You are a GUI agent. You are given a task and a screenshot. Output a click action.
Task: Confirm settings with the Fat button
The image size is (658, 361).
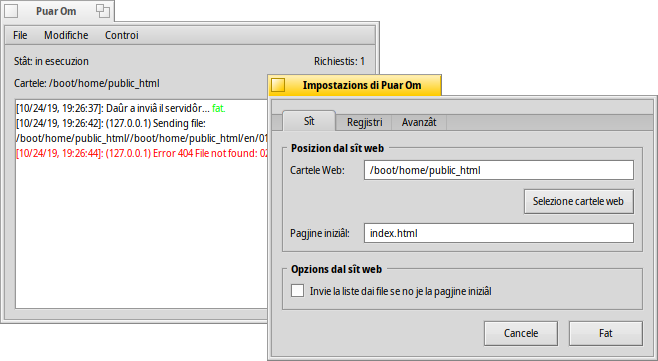pyautogui.click(x=606, y=333)
